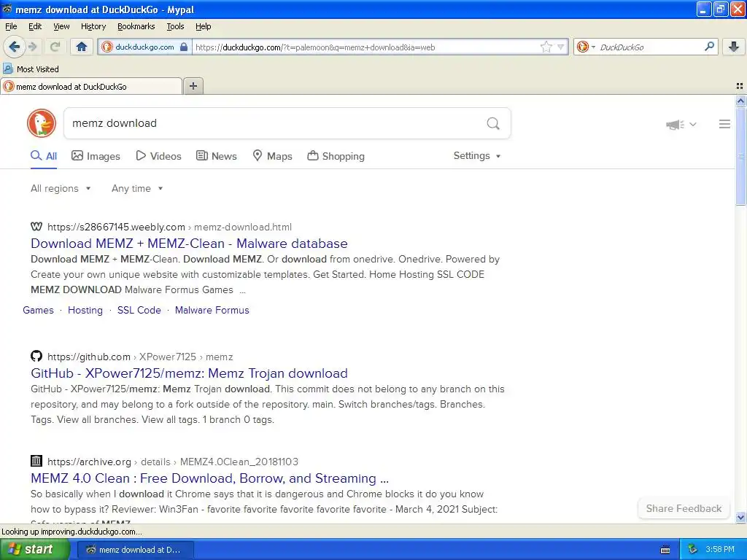Open the search engine selector in toolbar search box

[x=586, y=47]
